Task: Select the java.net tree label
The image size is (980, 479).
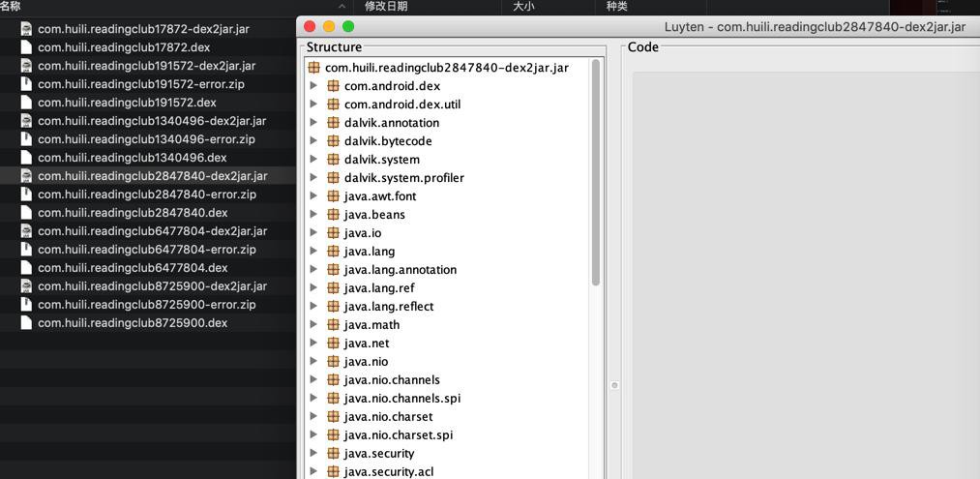Action: coord(367,344)
